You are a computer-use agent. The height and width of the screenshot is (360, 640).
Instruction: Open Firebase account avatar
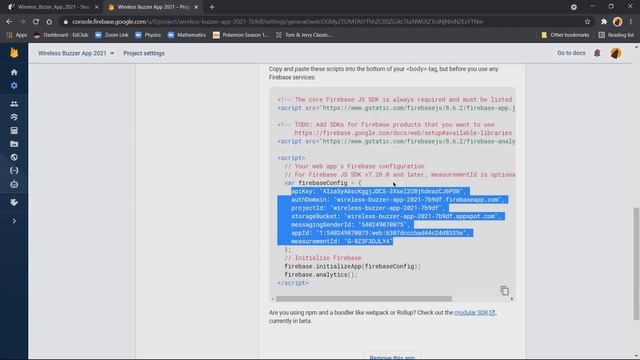tap(616, 53)
